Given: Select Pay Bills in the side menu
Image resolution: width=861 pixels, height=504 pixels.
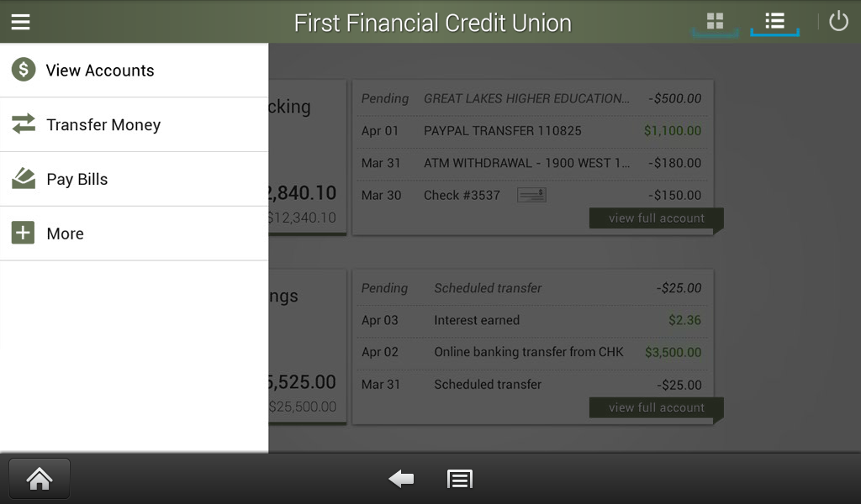Looking at the screenshot, I should point(79,178).
